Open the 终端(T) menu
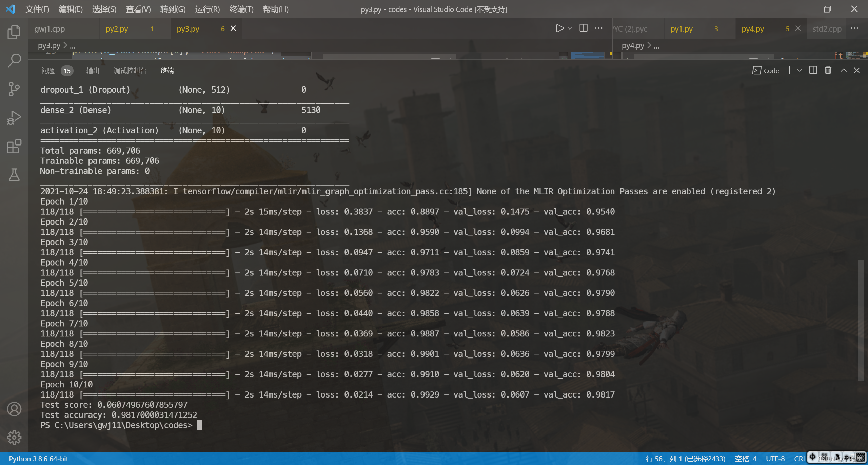 (x=241, y=9)
